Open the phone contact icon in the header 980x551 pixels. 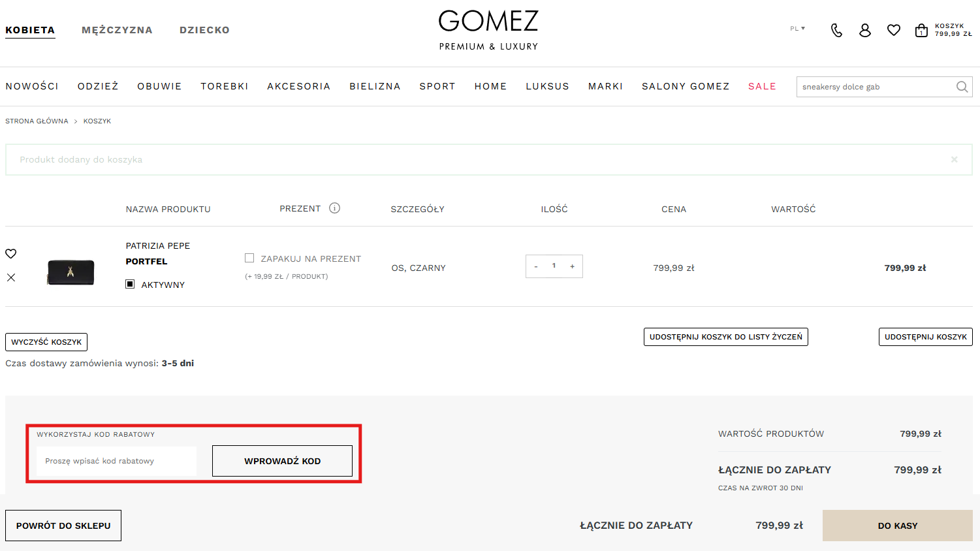[x=836, y=30]
